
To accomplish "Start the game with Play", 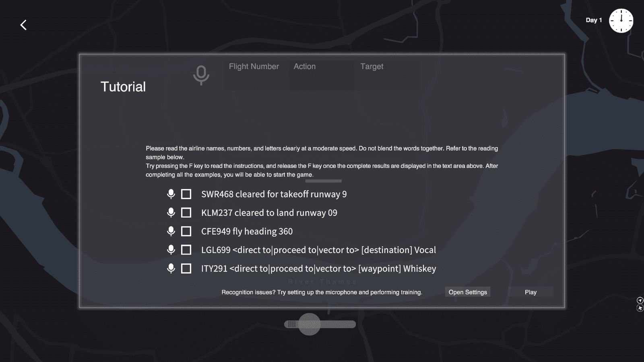I will (530, 292).
